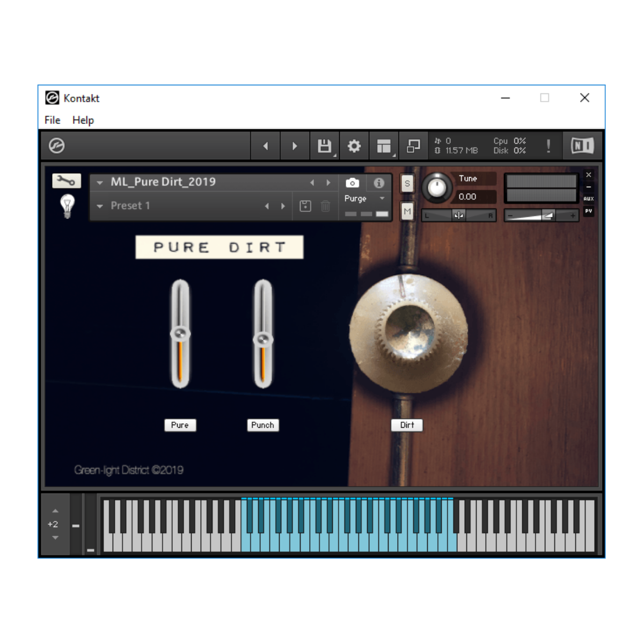
Task: Select next preset arrow beside Preset 1
Action: pyautogui.click(x=283, y=206)
